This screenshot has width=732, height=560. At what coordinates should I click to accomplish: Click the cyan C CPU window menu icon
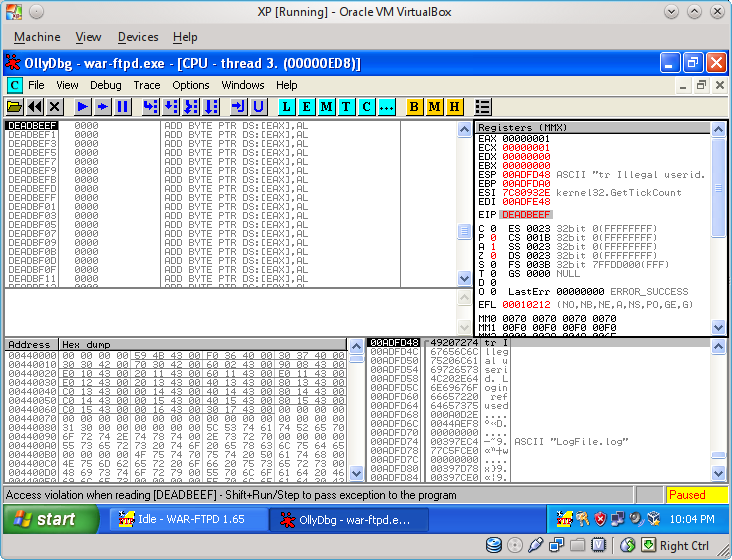tap(14, 85)
